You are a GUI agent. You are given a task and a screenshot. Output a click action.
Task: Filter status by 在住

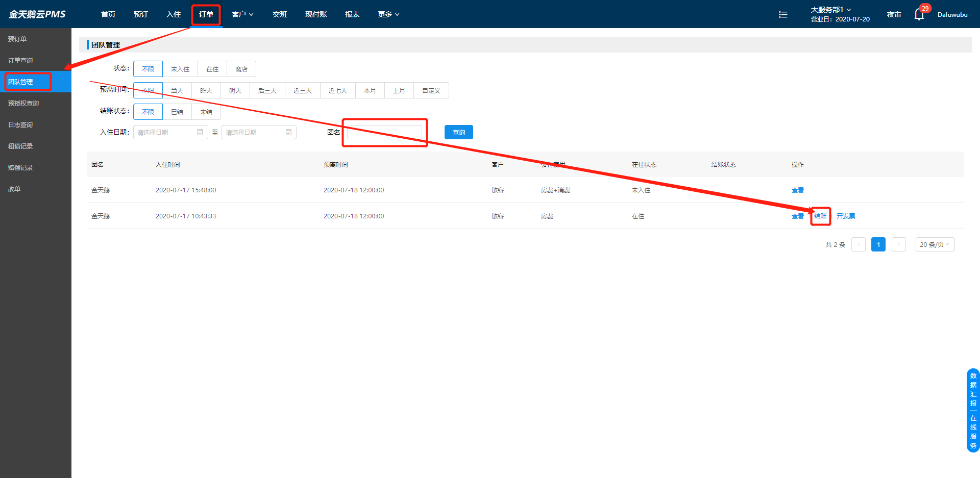coord(212,69)
